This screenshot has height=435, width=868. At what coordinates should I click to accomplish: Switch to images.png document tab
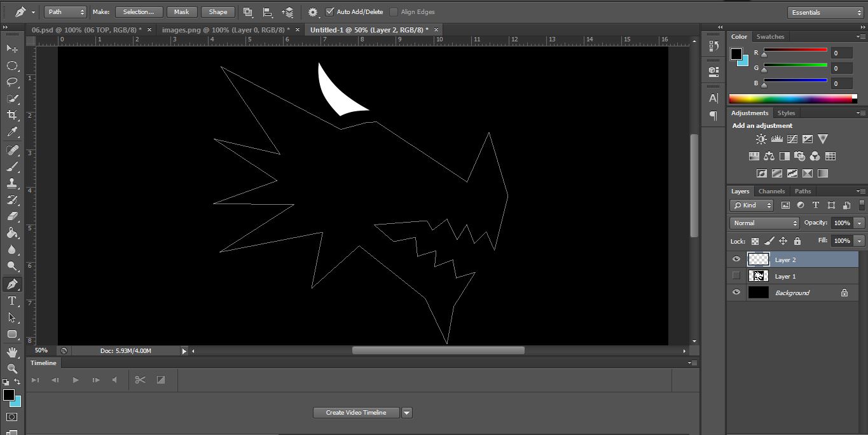(225, 30)
